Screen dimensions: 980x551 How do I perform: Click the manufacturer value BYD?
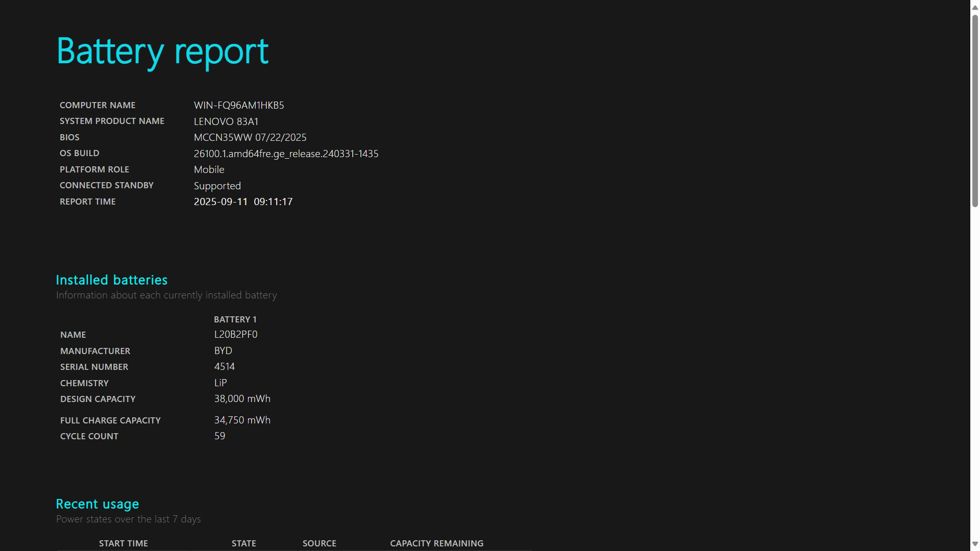click(x=223, y=351)
